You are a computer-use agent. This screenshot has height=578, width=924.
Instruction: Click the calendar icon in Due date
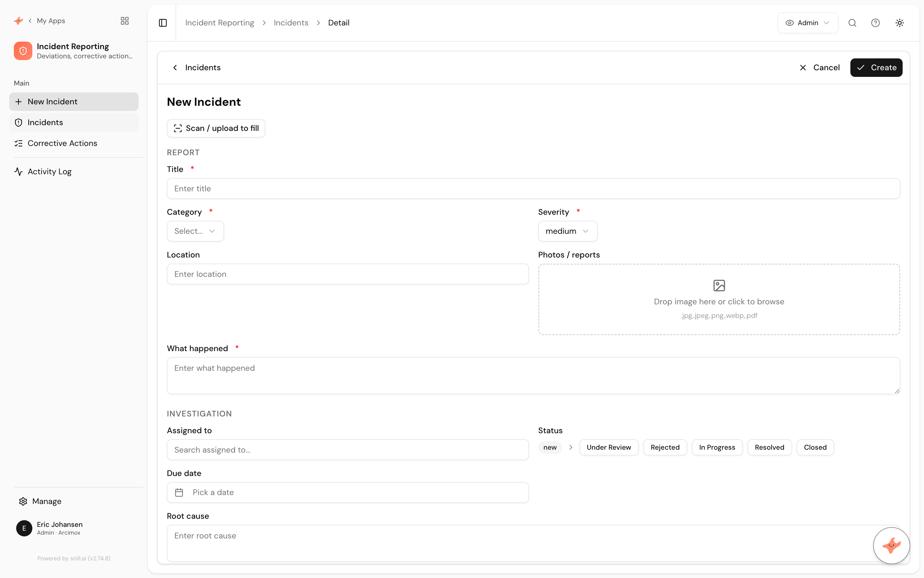tap(179, 492)
